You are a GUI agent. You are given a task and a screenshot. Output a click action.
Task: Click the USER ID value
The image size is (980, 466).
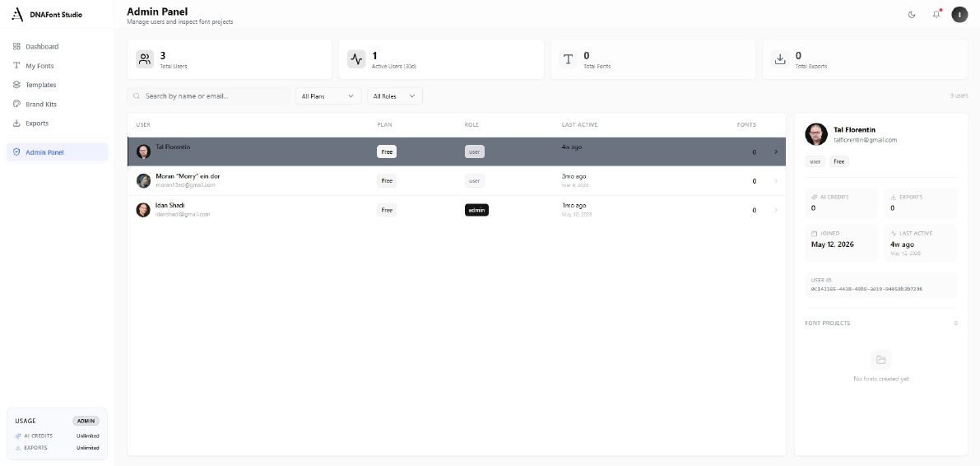pyautogui.click(x=867, y=289)
